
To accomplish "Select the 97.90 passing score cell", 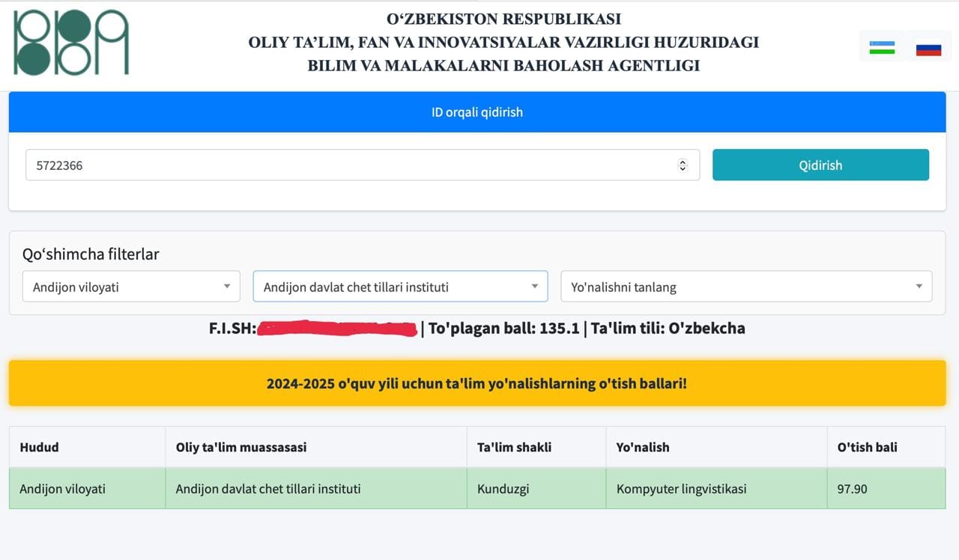I will (x=852, y=489).
